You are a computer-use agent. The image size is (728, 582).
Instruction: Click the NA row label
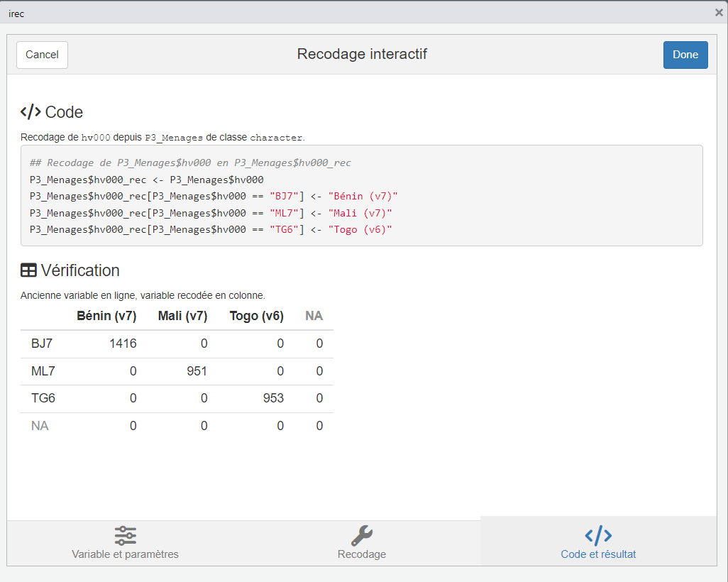click(x=40, y=425)
